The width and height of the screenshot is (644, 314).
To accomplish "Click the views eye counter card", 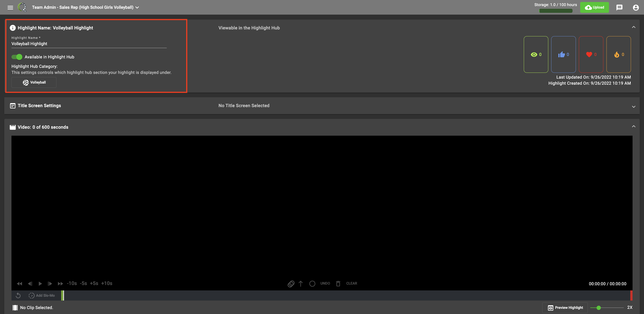I will click(536, 54).
